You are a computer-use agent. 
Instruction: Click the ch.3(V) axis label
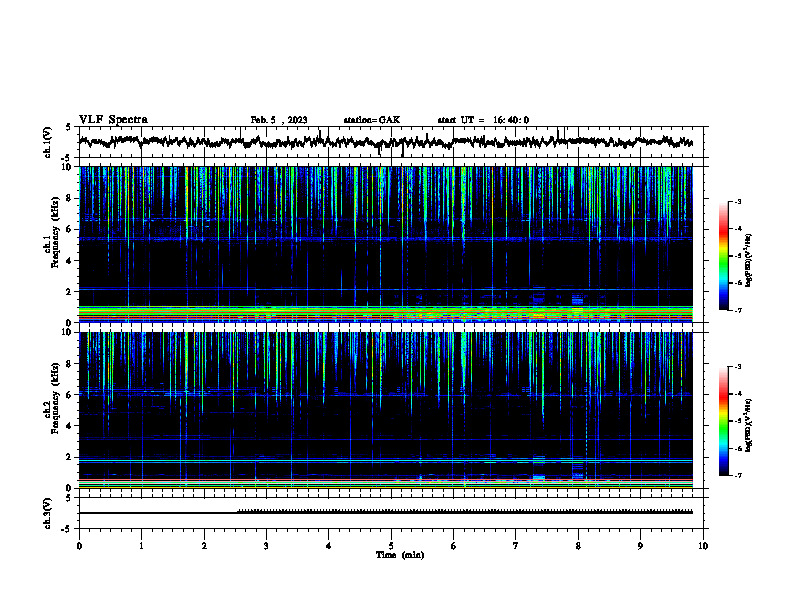tap(48, 513)
